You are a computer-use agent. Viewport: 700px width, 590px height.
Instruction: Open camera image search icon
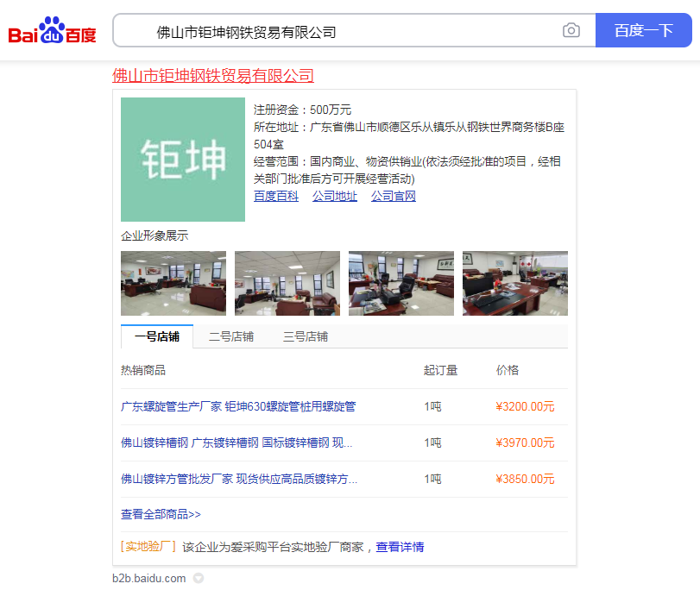571,30
